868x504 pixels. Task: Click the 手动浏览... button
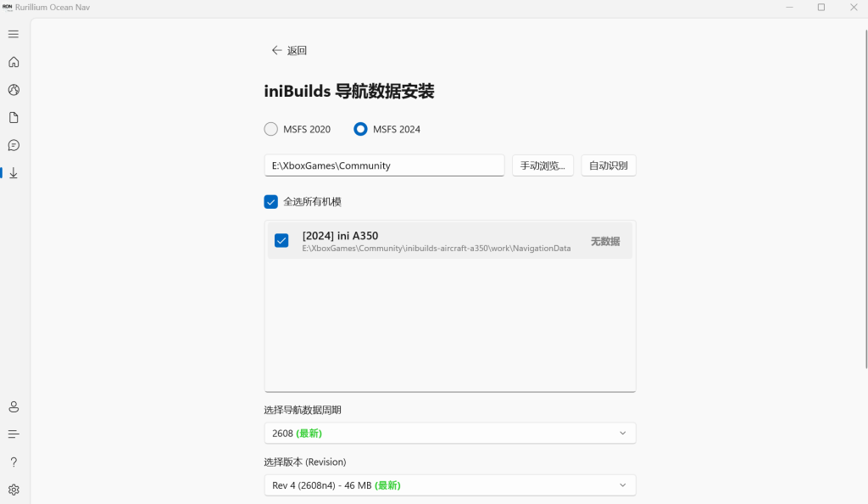click(542, 165)
